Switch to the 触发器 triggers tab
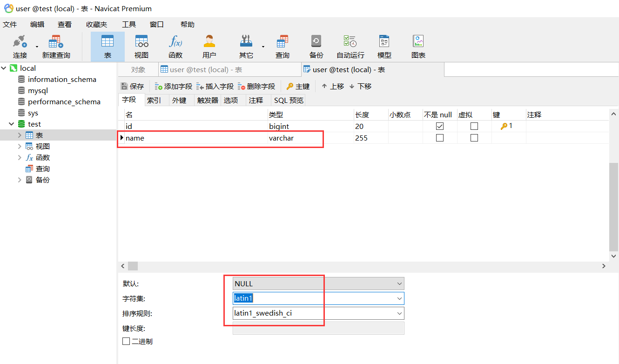 (208, 100)
